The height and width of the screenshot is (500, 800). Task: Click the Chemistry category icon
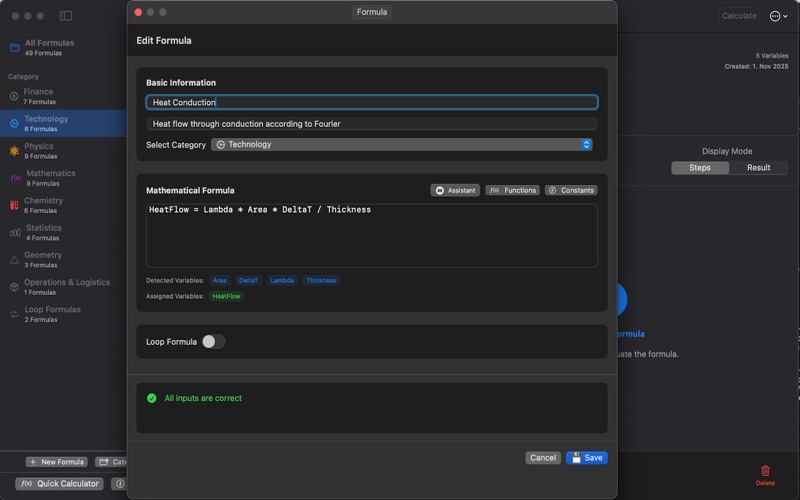[x=14, y=205]
